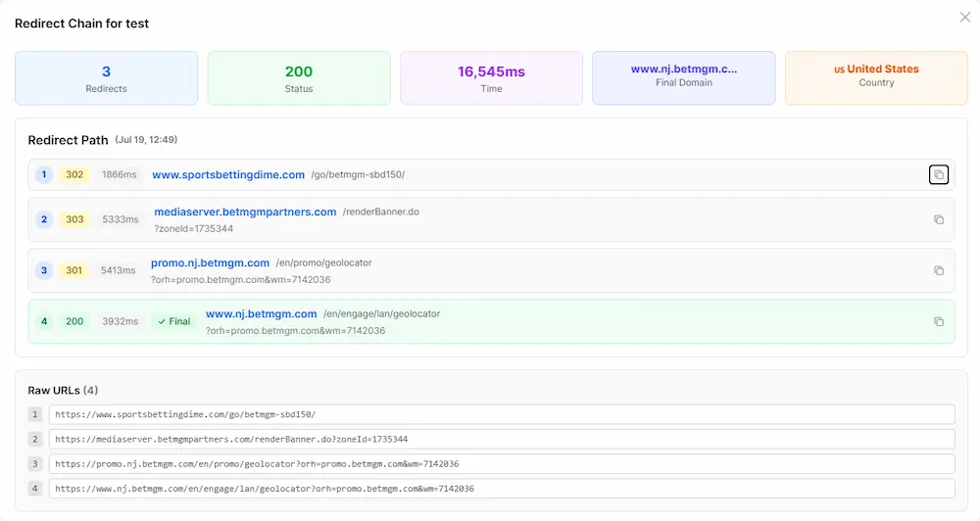Click step number 2 circle

click(44, 219)
